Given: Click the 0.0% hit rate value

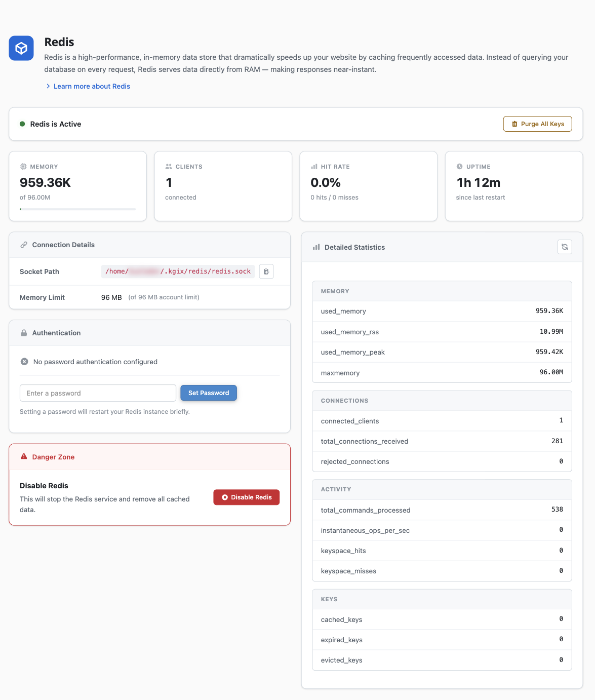Looking at the screenshot, I should 326,183.
